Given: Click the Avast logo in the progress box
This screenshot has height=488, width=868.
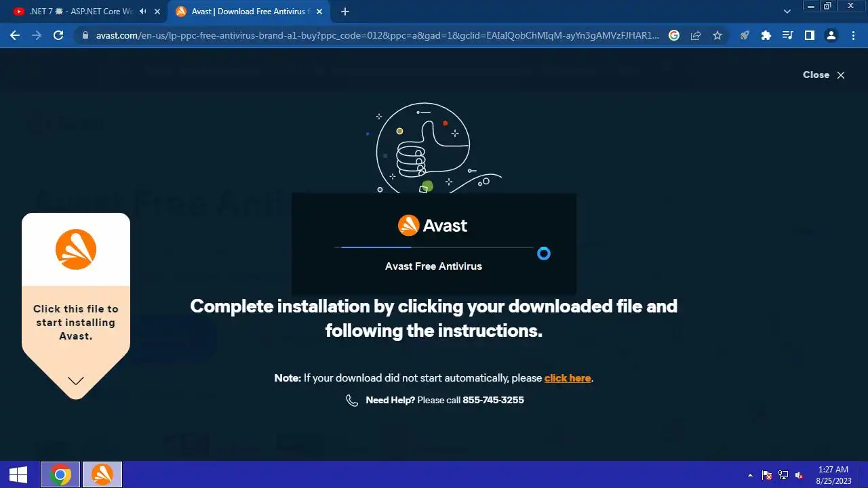Looking at the screenshot, I should [433, 225].
